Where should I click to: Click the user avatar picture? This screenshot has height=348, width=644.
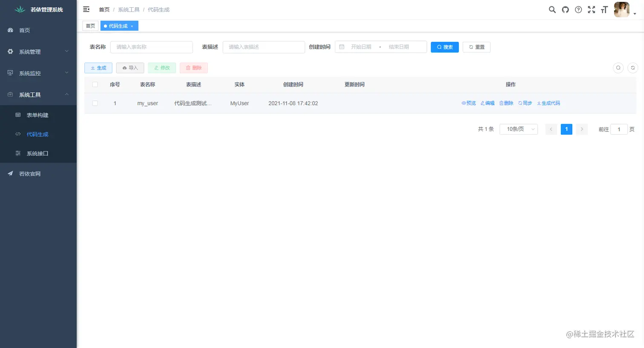pyautogui.click(x=621, y=10)
